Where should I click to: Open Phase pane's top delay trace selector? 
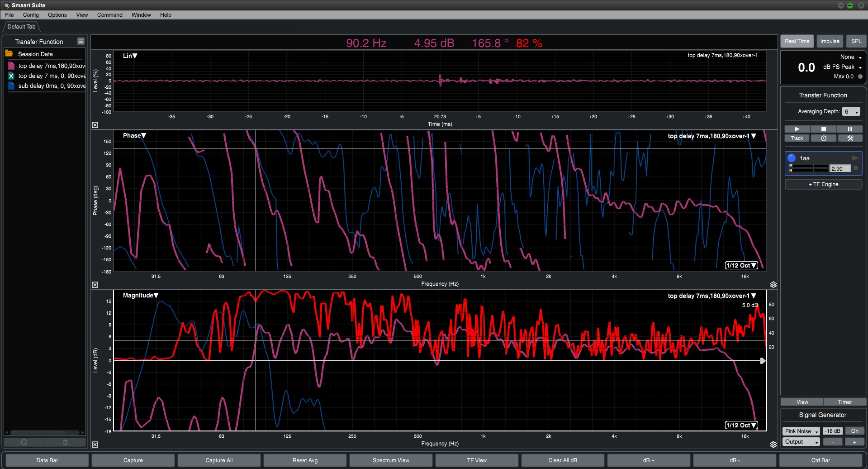(x=712, y=136)
